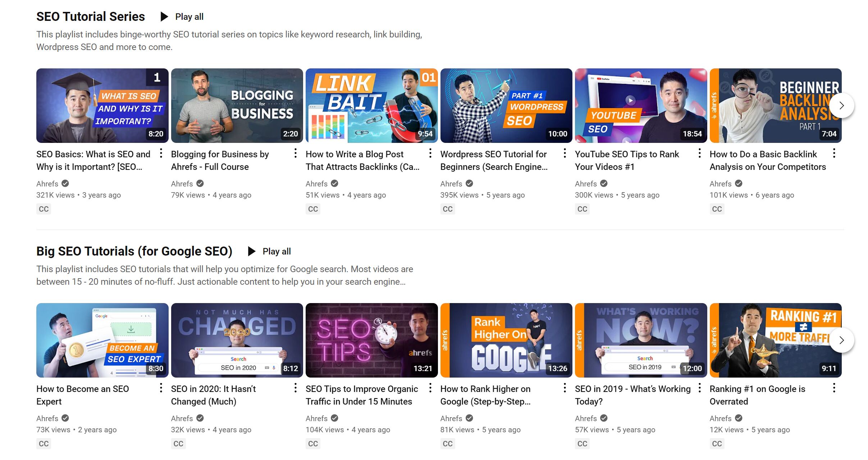
Task: Open the SEO Tutorial Series playlist title
Action: [91, 17]
